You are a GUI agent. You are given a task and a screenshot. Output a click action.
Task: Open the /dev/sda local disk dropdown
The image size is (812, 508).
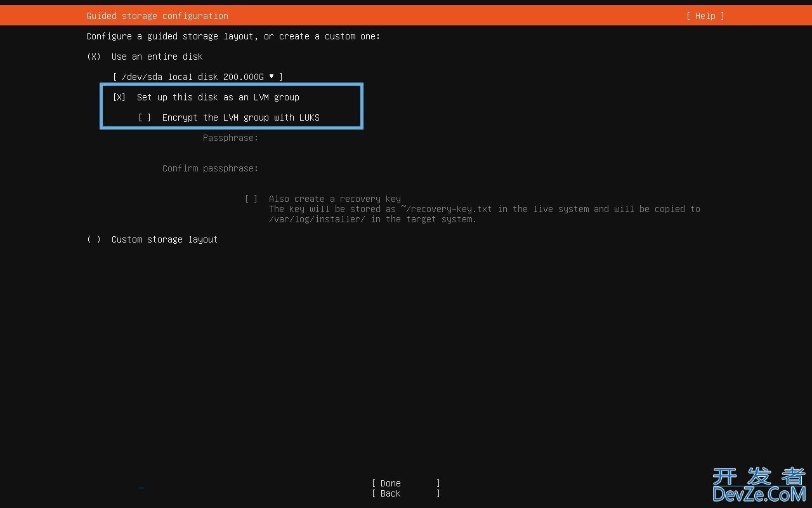coord(198,77)
